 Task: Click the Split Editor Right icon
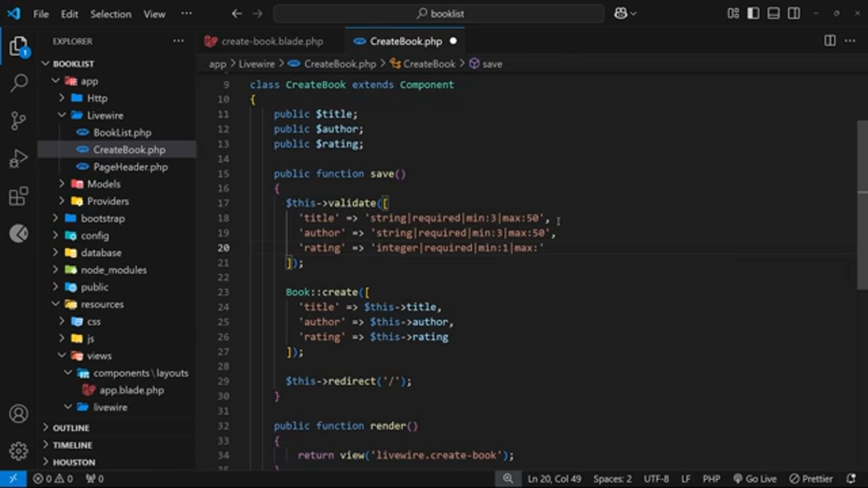830,41
